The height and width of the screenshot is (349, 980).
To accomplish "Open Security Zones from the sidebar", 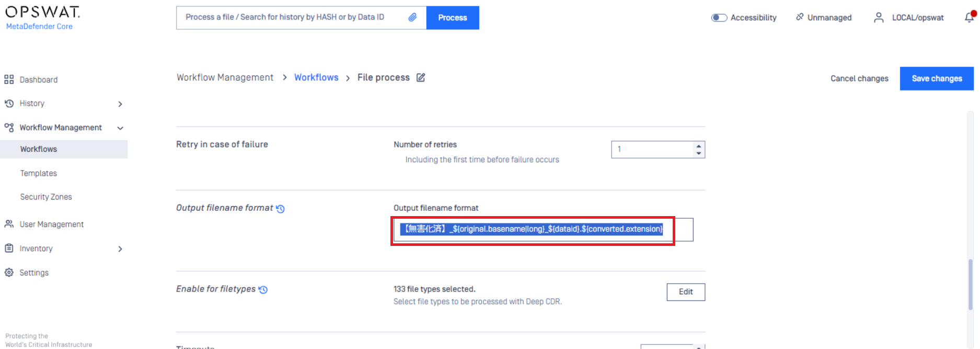I will [46, 196].
